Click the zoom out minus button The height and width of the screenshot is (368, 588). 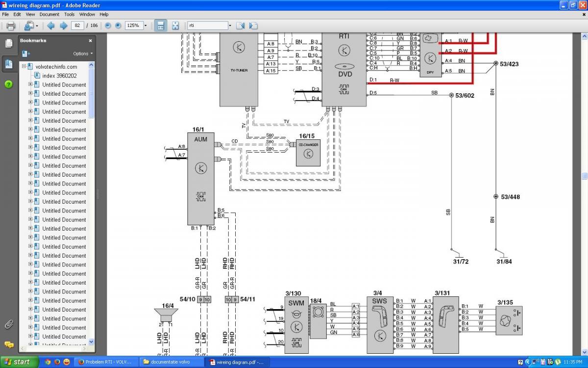(x=108, y=26)
